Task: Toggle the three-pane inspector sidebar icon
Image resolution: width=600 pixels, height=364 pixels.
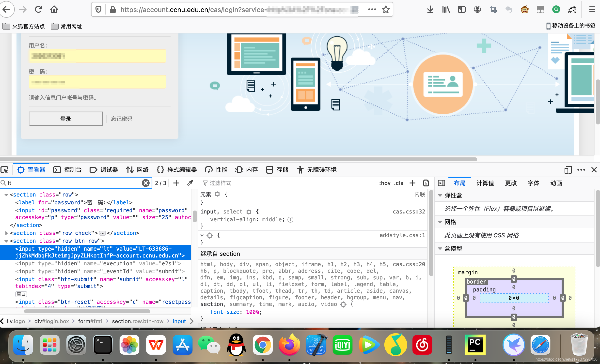Action: click(442, 183)
